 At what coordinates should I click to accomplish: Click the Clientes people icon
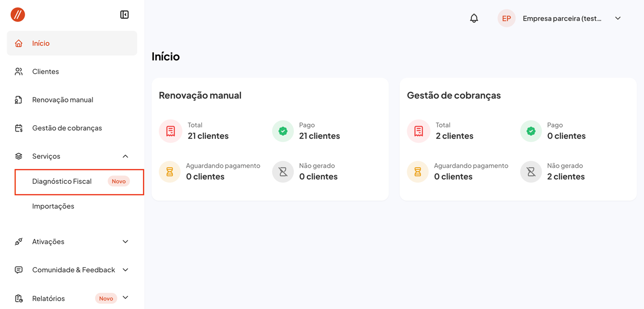coord(19,71)
